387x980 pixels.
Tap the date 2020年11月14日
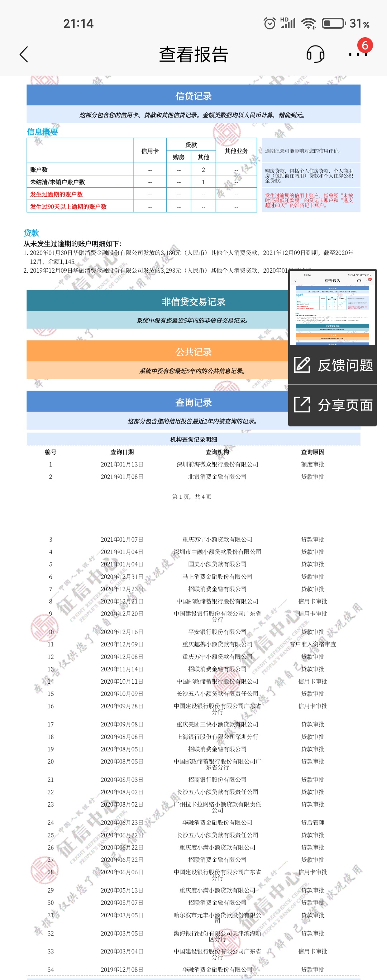coord(122,669)
